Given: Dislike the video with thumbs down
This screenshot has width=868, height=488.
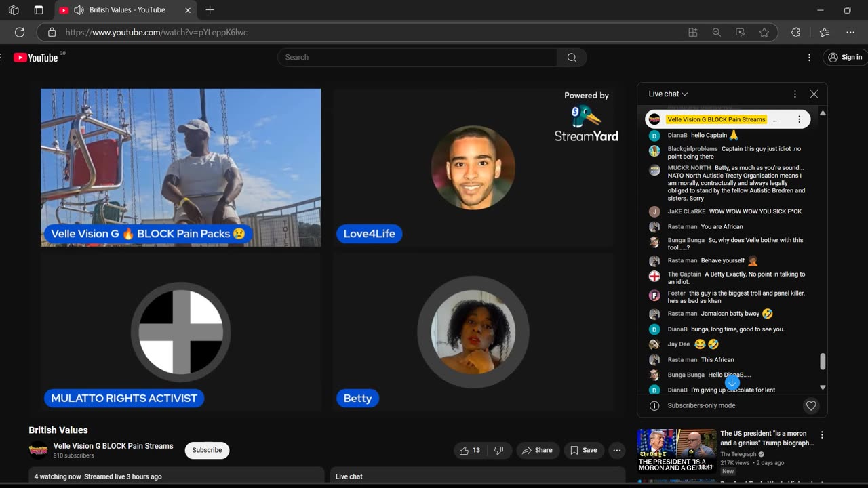Looking at the screenshot, I should click(x=499, y=450).
